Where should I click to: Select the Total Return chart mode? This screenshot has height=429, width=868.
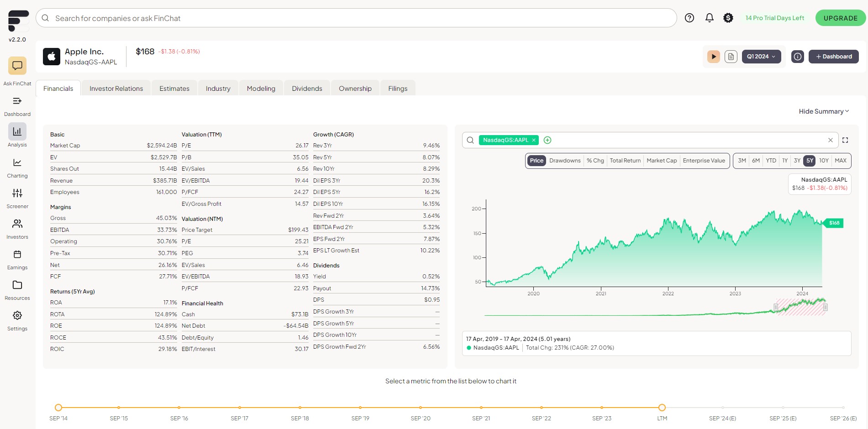(625, 161)
